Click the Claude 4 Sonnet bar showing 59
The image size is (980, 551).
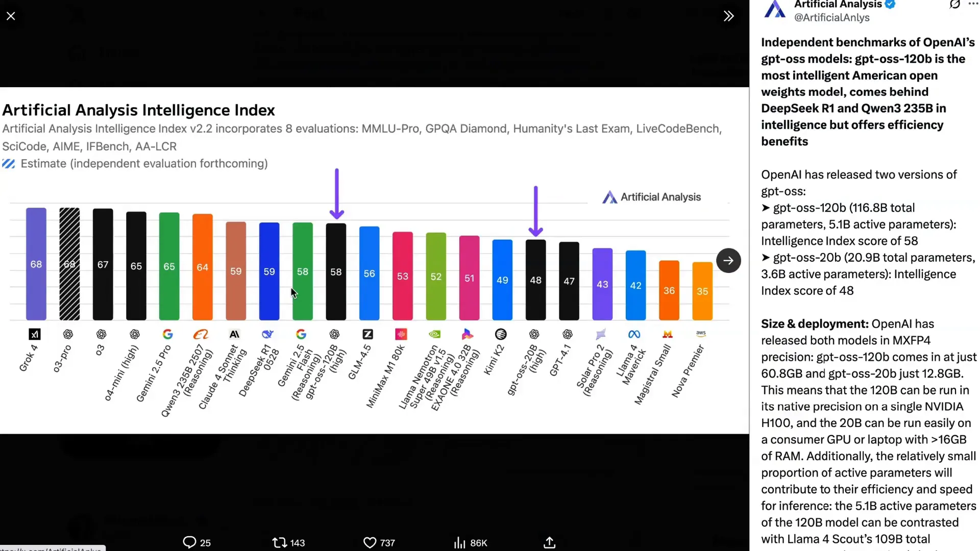click(236, 271)
